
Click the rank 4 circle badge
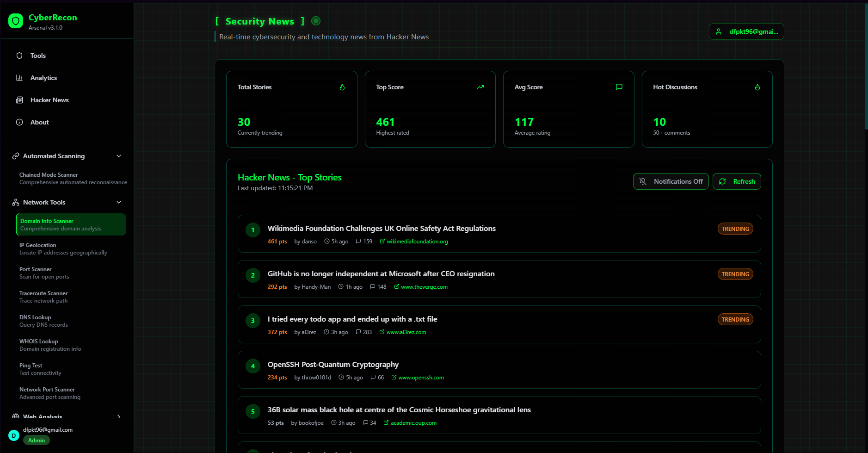(253, 366)
